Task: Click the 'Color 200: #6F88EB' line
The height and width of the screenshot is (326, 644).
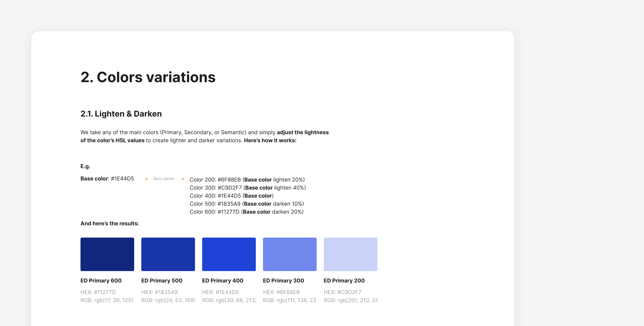Action: [x=247, y=180]
